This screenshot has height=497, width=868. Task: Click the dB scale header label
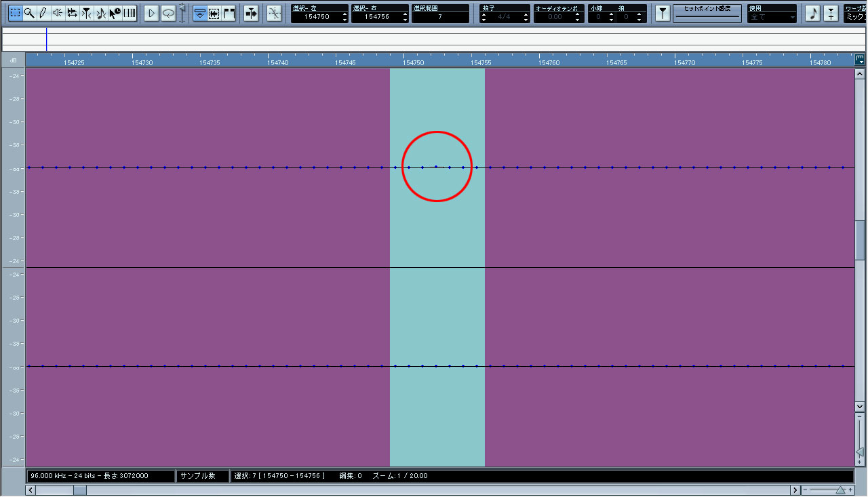click(x=13, y=61)
